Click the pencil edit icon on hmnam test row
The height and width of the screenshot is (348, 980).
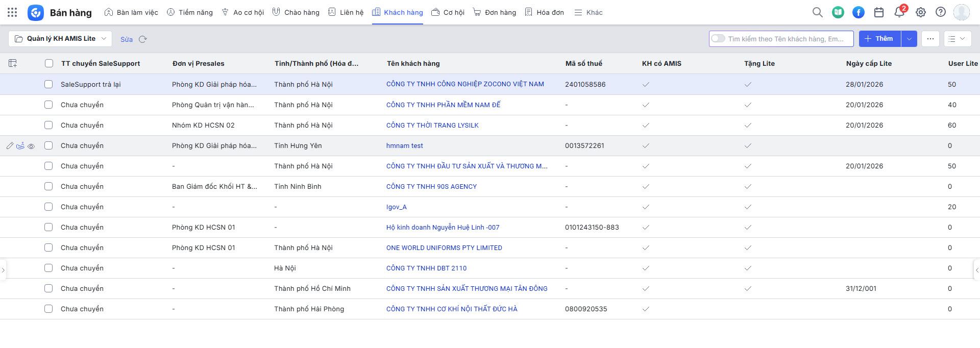(x=10, y=146)
